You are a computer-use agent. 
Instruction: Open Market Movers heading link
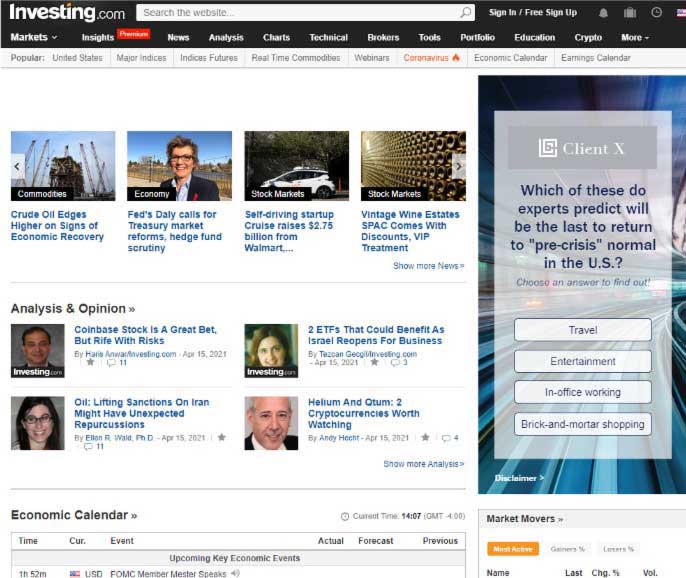pos(525,519)
